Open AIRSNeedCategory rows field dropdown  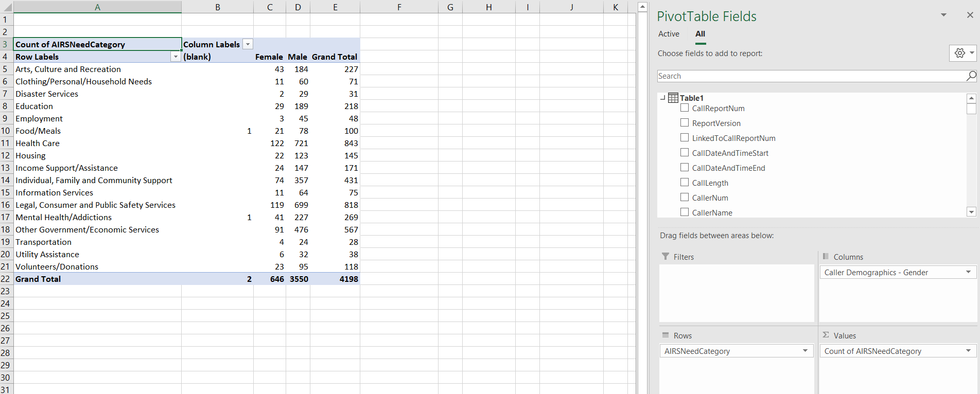click(x=805, y=351)
